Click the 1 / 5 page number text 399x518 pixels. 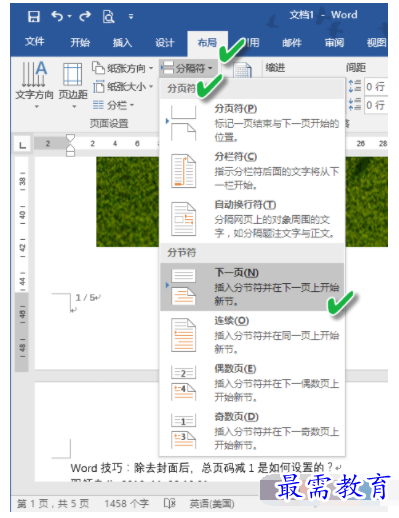click(86, 297)
